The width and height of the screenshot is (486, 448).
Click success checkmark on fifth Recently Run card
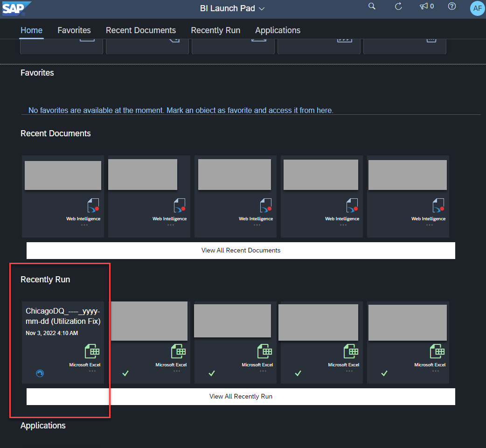[384, 373]
